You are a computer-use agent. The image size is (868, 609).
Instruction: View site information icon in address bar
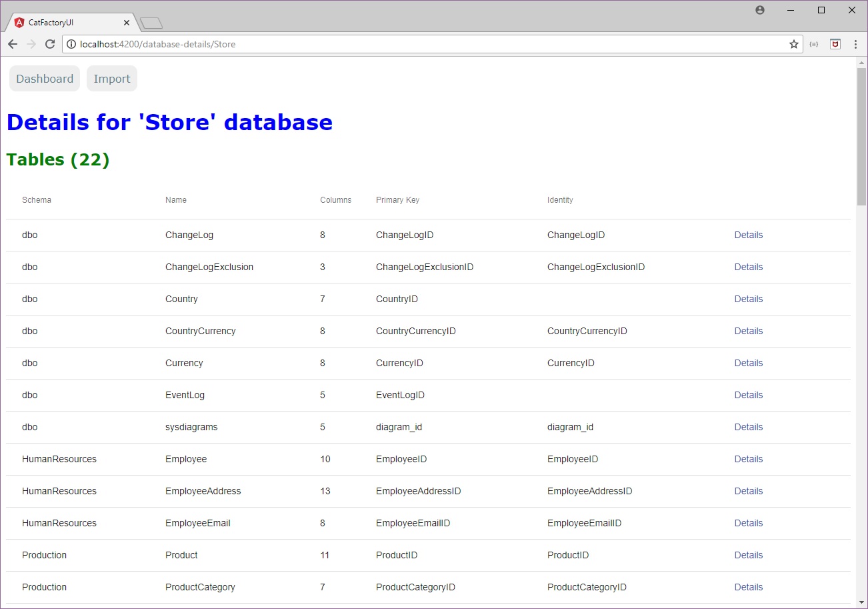point(71,44)
